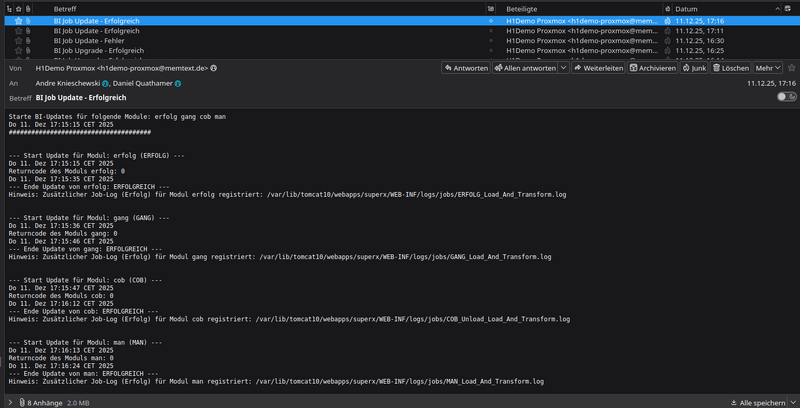Star the message in the header pane
Image resolution: width=800 pixels, height=408 pixels.
coord(792,68)
